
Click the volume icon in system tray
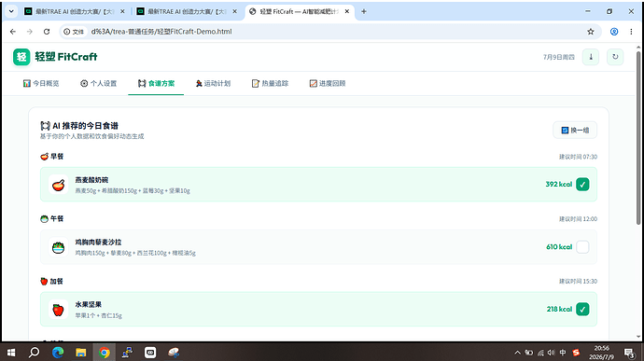coord(552,353)
